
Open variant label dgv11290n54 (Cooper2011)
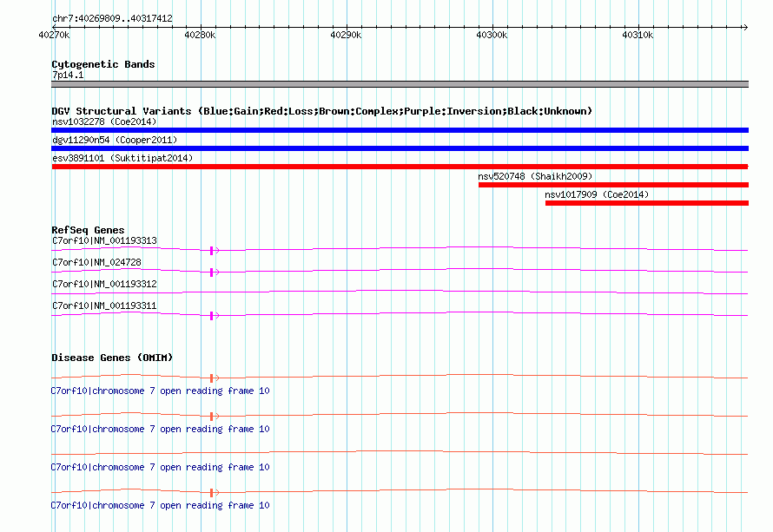click(x=115, y=140)
